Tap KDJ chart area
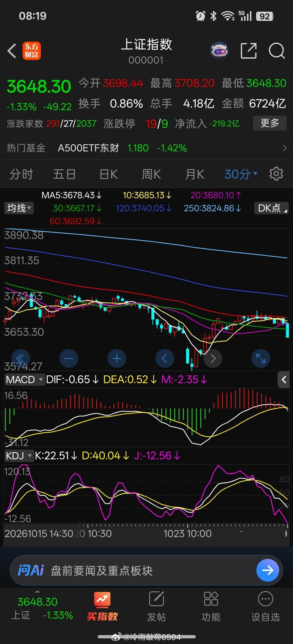The image size is (293, 644). tap(146, 494)
